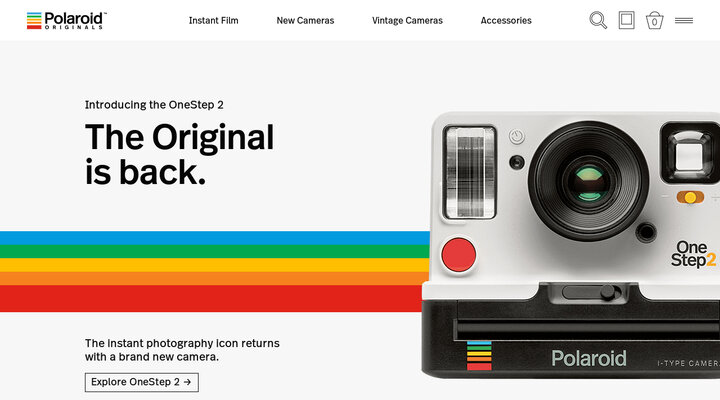Click the headline The Original is back
The image size is (720, 400).
179,155
